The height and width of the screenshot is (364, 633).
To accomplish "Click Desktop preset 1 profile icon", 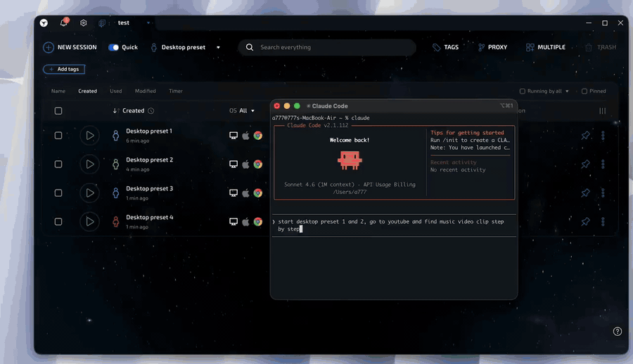I will 116,136.
